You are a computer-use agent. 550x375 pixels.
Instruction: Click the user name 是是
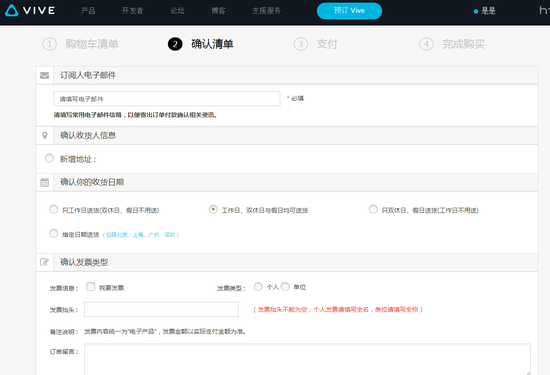click(x=488, y=11)
